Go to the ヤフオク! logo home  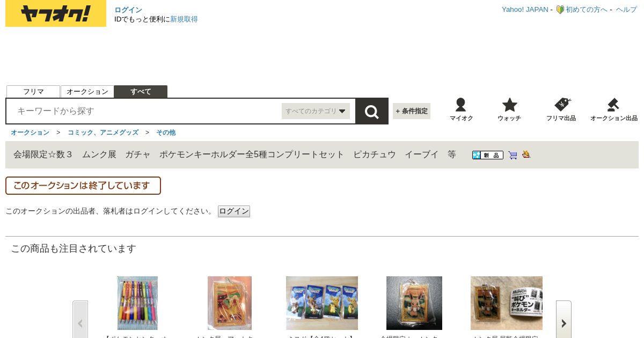[x=56, y=13]
